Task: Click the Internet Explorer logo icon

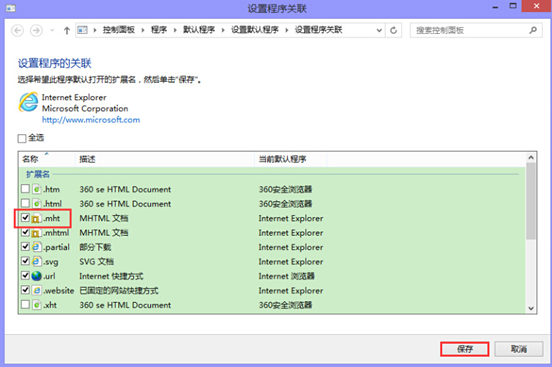Action: coord(28,102)
